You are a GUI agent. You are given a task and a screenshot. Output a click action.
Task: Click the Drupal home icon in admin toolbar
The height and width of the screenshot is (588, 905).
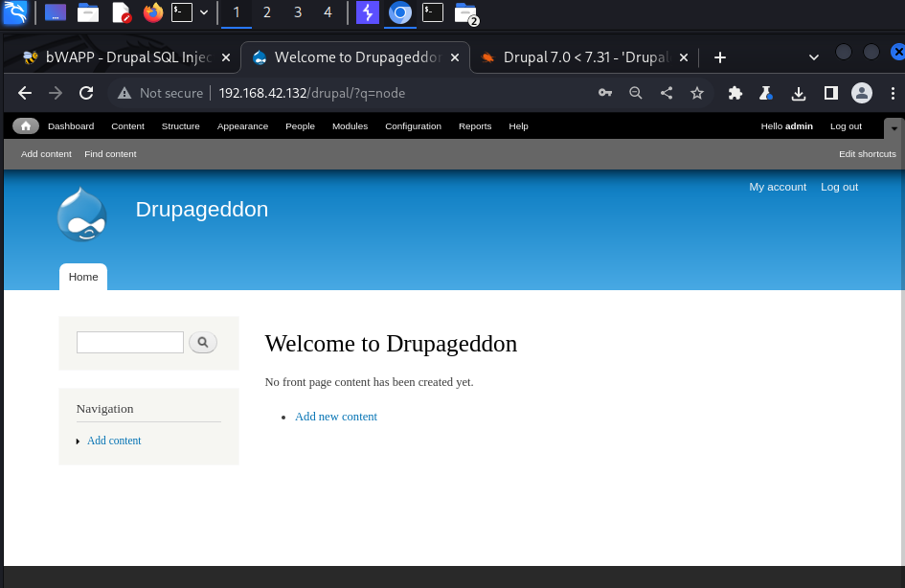coord(26,126)
